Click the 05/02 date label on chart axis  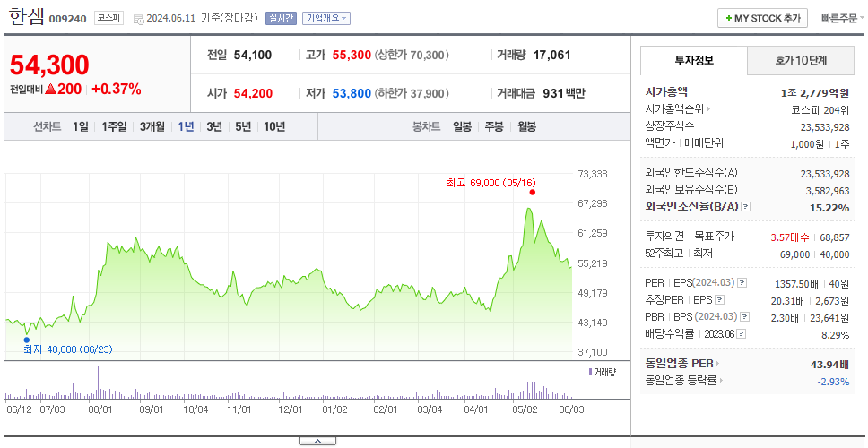coord(525,409)
